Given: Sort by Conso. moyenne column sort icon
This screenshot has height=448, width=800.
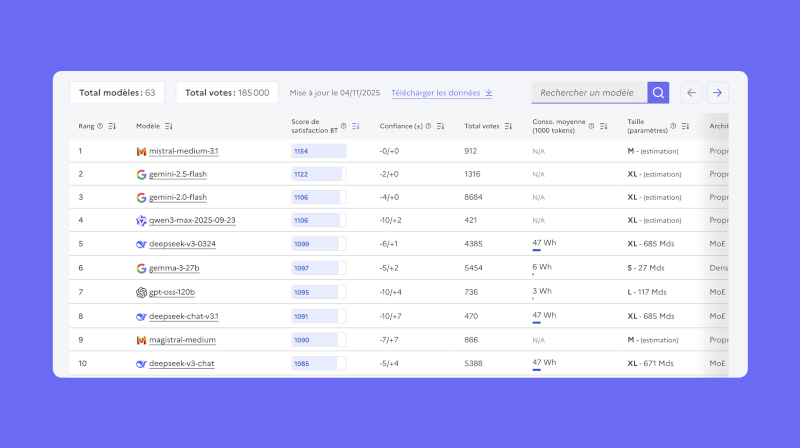Looking at the screenshot, I should pyautogui.click(x=604, y=126).
